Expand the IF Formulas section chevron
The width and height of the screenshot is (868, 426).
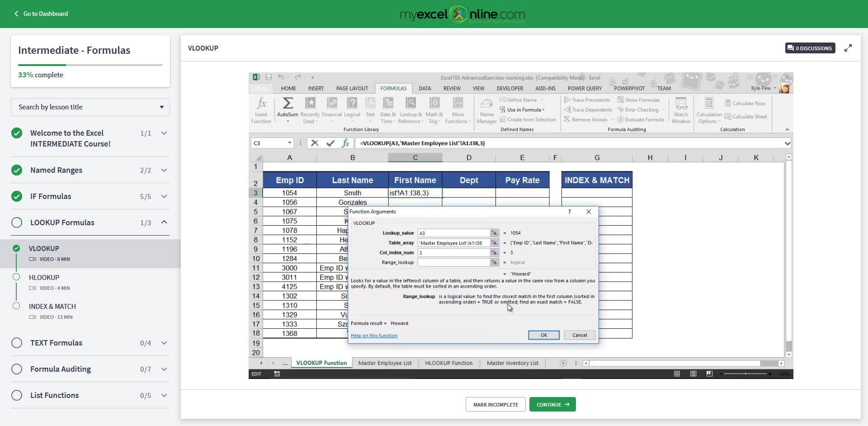[164, 196]
